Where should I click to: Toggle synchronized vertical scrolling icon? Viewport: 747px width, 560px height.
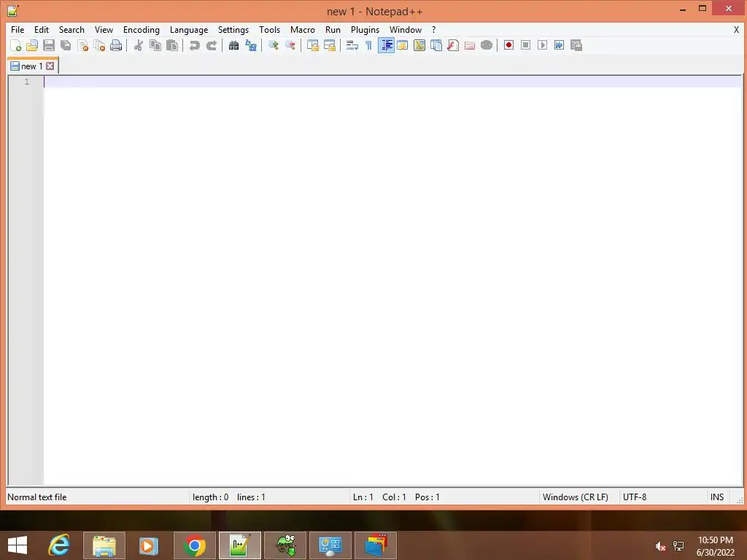(312, 45)
